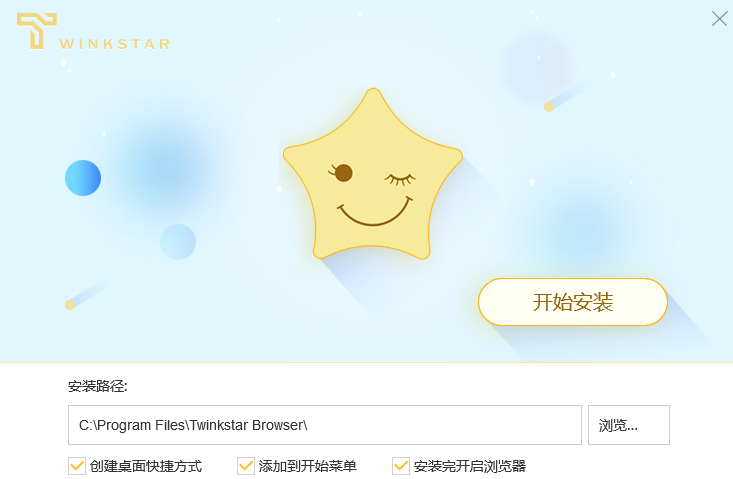Click the star's smiling mouth
This screenshot has height=479, width=733.
coord(374,211)
